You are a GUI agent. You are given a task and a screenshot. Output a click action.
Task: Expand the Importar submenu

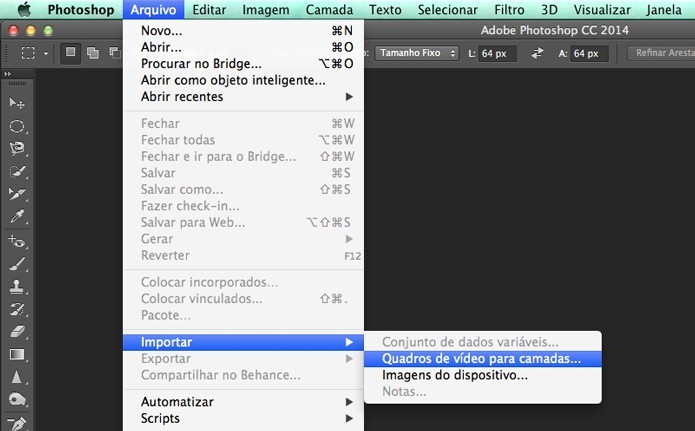[243, 342]
